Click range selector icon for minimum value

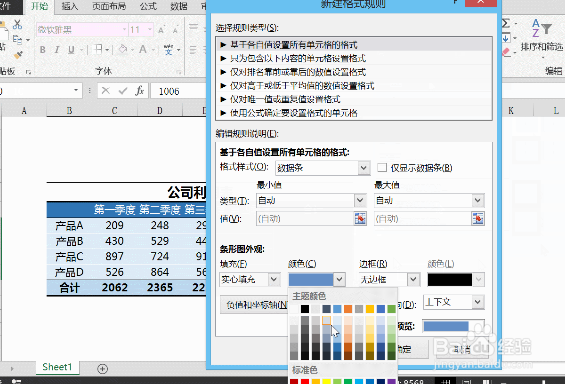tap(360, 218)
